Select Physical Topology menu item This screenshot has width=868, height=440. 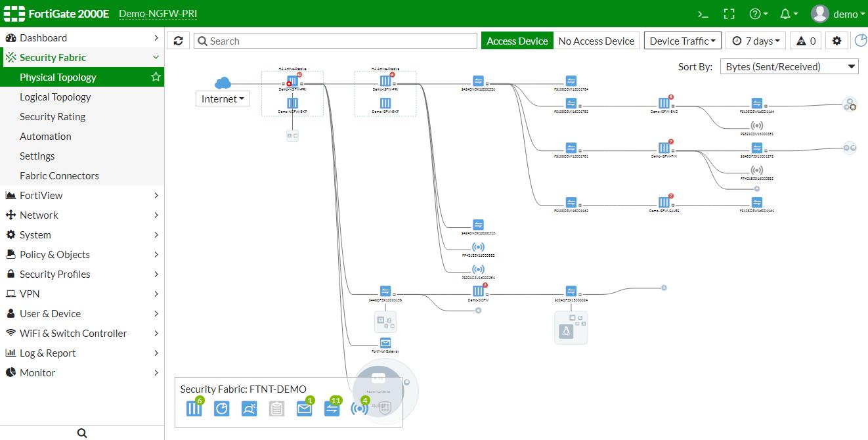82,77
